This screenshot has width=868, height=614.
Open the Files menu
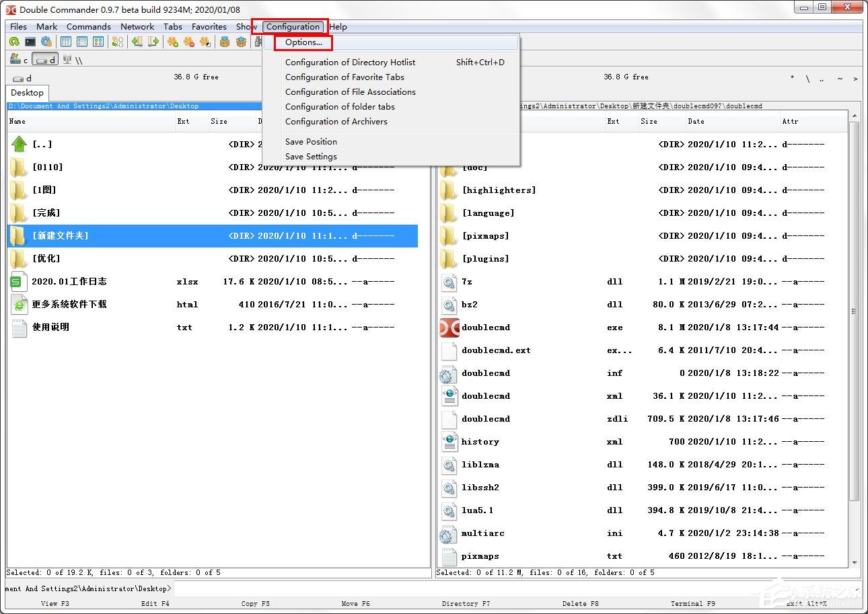coord(19,27)
